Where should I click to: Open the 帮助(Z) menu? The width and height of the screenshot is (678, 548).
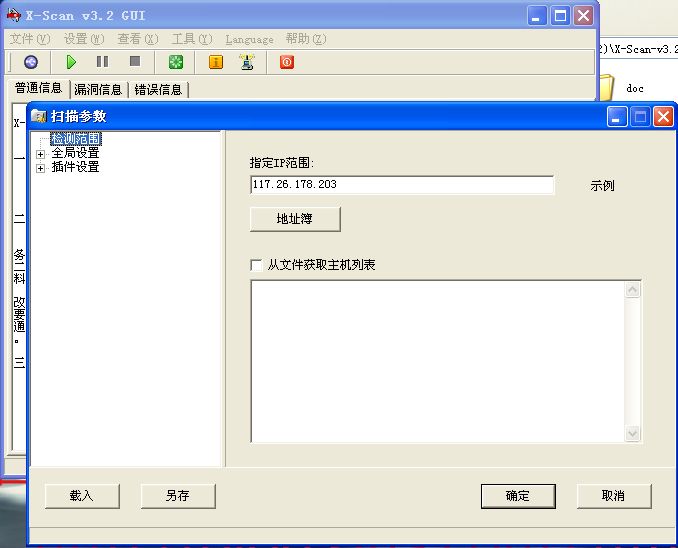pos(306,39)
